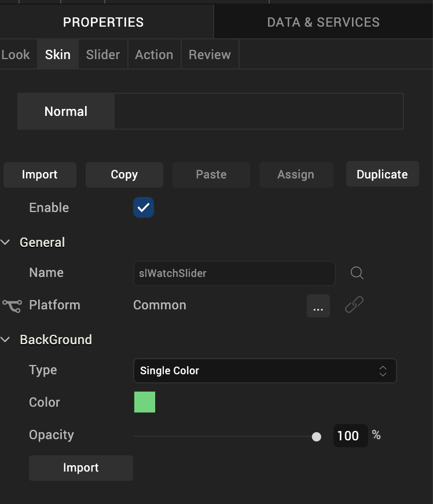This screenshot has width=433, height=504.
Task: Click the link chain icon next to Platform
Action: [354, 305]
